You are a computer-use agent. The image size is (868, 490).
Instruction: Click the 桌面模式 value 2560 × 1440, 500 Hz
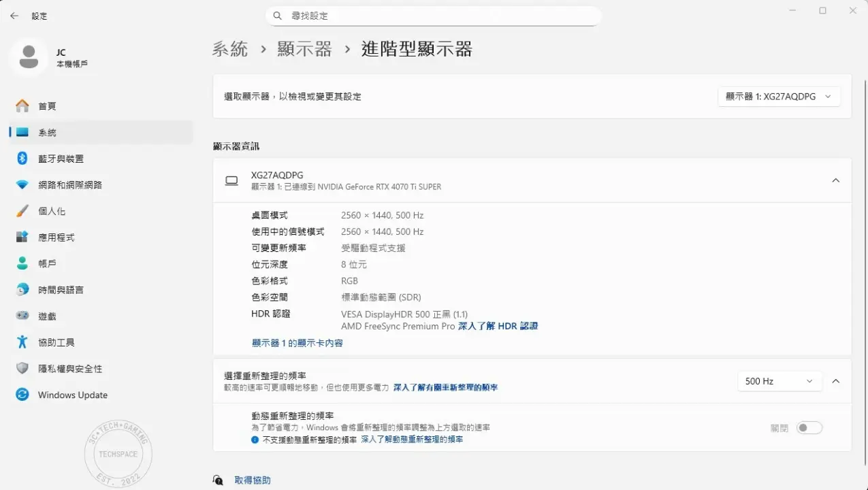click(382, 215)
